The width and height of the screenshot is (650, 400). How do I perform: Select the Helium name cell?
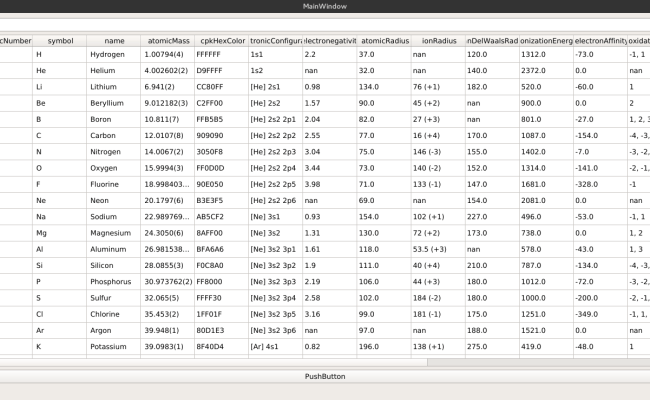(x=114, y=70)
